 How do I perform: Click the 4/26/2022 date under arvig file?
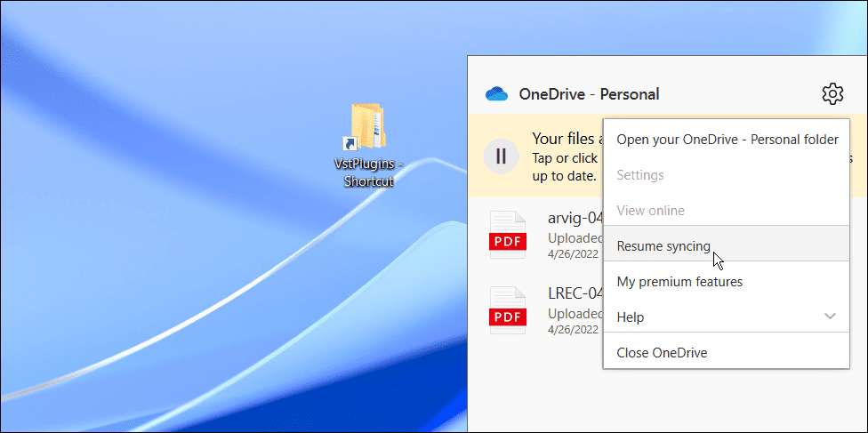[x=574, y=254]
